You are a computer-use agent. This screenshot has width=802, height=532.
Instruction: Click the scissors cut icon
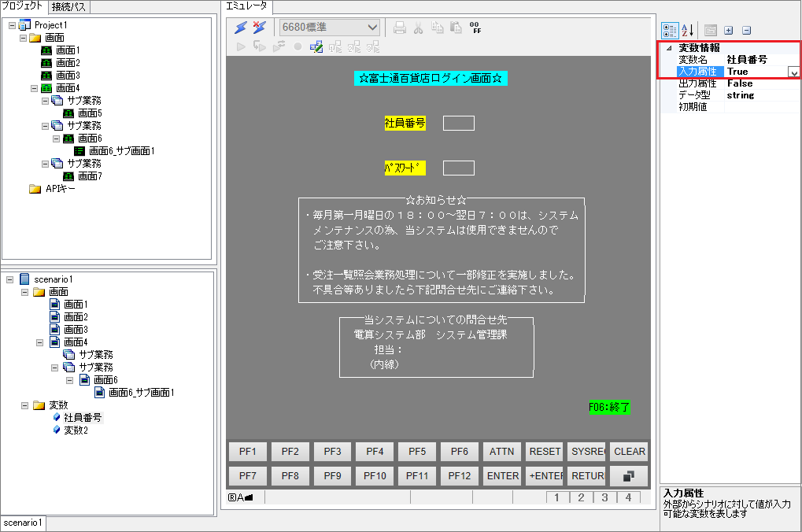click(x=419, y=28)
